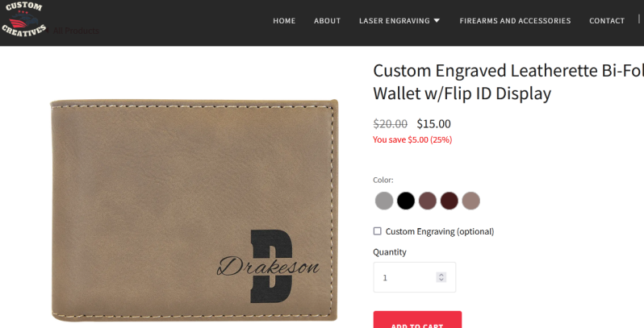
Task: Click the Custom Engraving (optional) label
Action: point(440,231)
